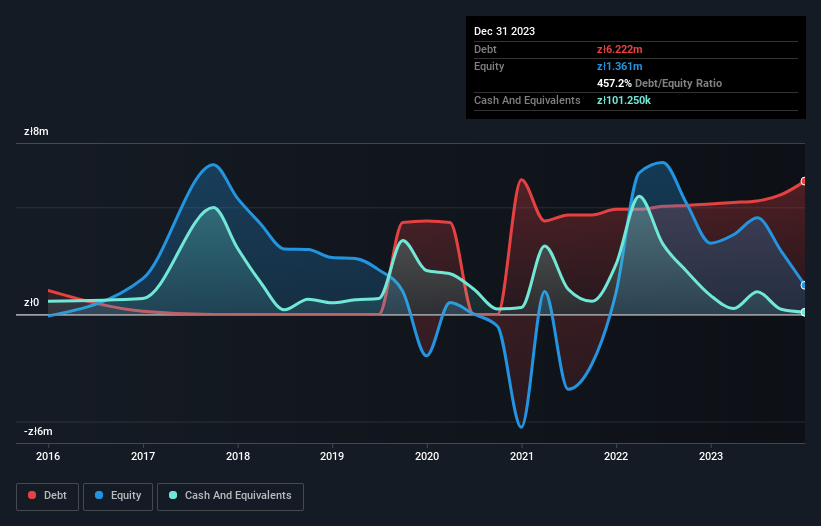Click the red Debt legend dot

click(x=32, y=495)
